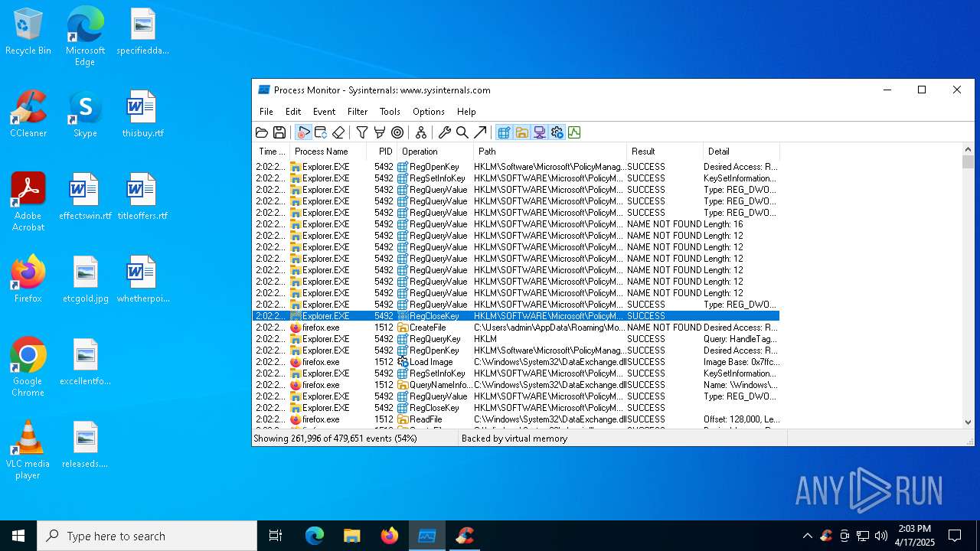Open the Help menu
This screenshot has width=980, height=551.
coord(466,112)
